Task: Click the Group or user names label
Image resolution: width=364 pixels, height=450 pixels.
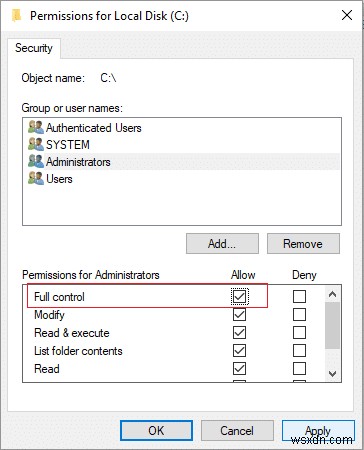Action: tap(72, 108)
